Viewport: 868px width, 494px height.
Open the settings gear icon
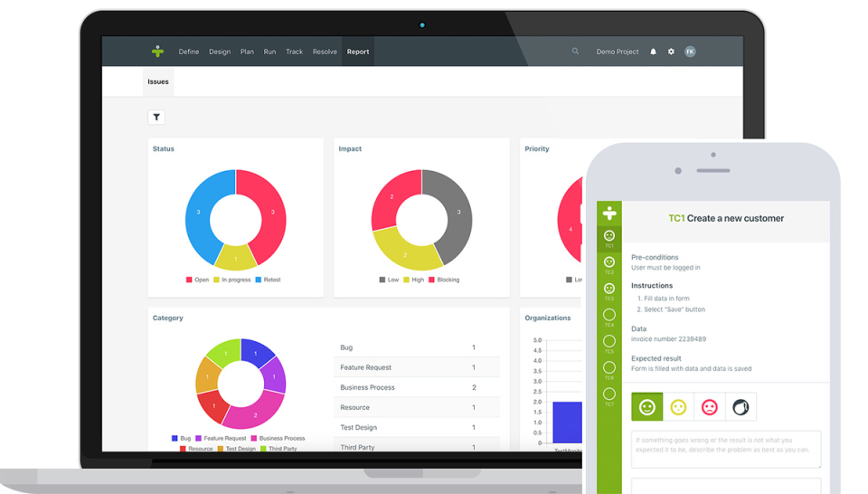click(x=671, y=52)
